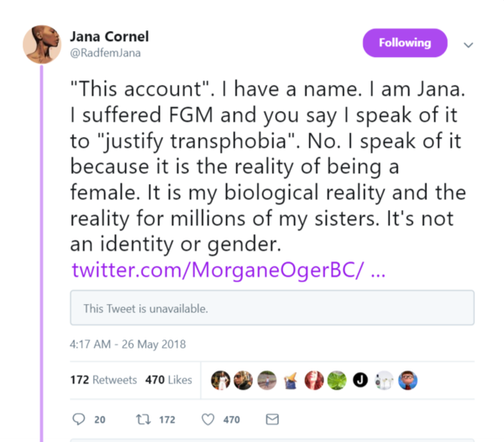Viewport: 504px width, 442px height.
Task: Click the black circle "J" liker avatar
Action: click(360, 380)
